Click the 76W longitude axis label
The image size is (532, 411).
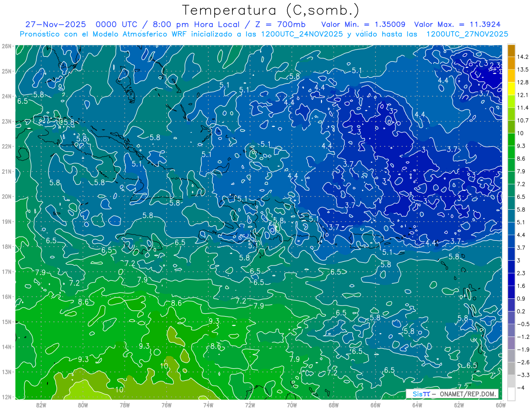click(x=167, y=405)
